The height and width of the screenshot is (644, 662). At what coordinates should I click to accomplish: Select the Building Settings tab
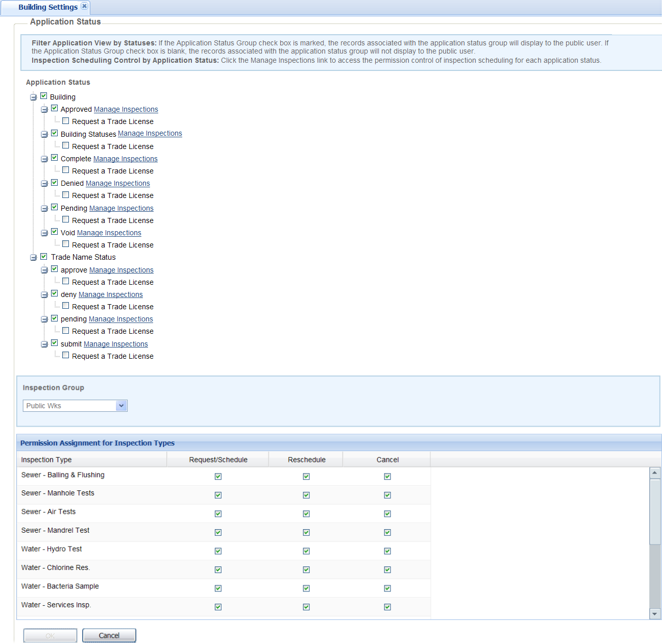coord(47,7)
